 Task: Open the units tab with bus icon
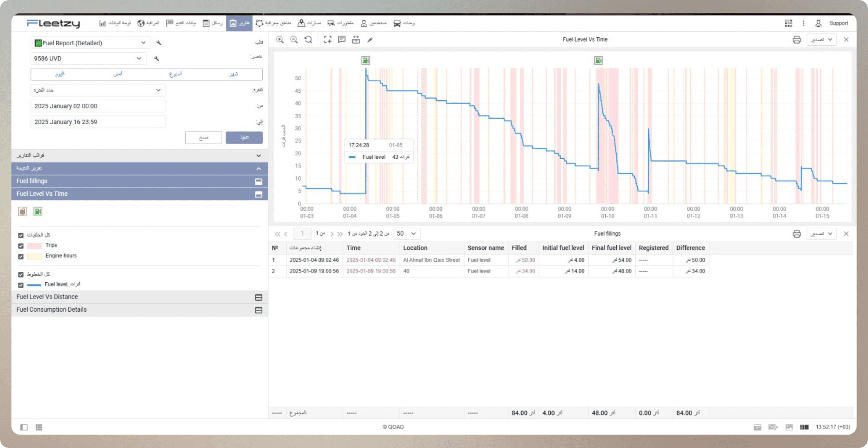click(404, 23)
